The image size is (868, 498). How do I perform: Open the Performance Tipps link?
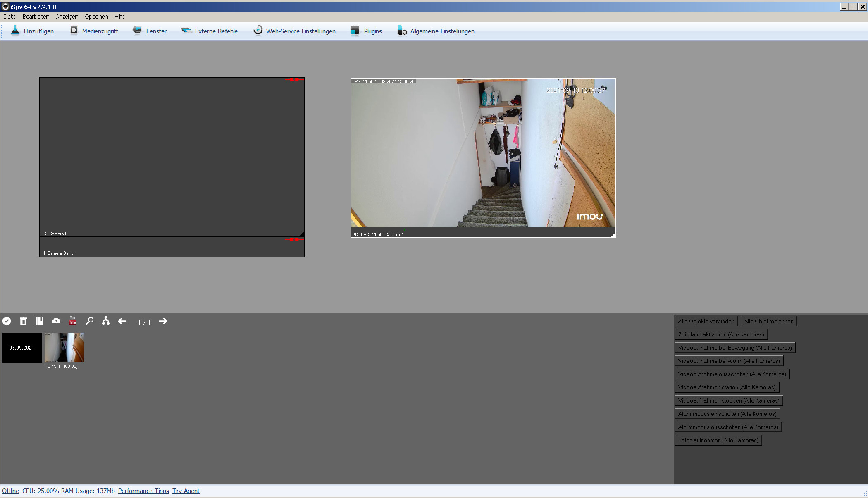(x=143, y=491)
